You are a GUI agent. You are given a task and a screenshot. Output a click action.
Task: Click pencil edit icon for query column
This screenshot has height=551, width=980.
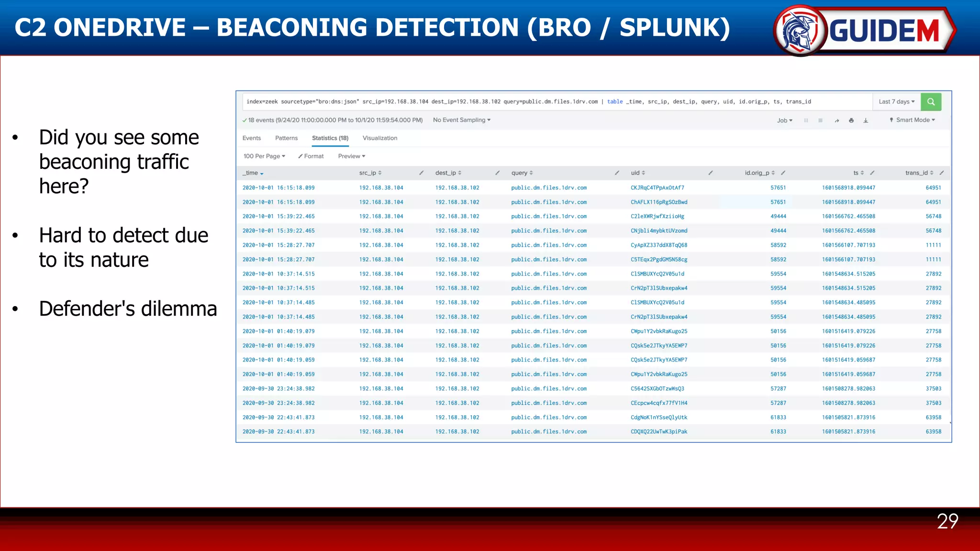[x=617, y=173]
